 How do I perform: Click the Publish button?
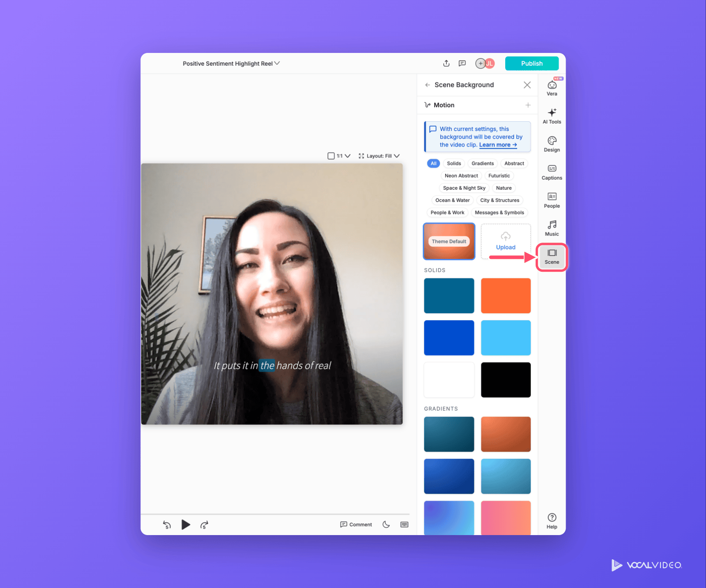coord(532,64)
